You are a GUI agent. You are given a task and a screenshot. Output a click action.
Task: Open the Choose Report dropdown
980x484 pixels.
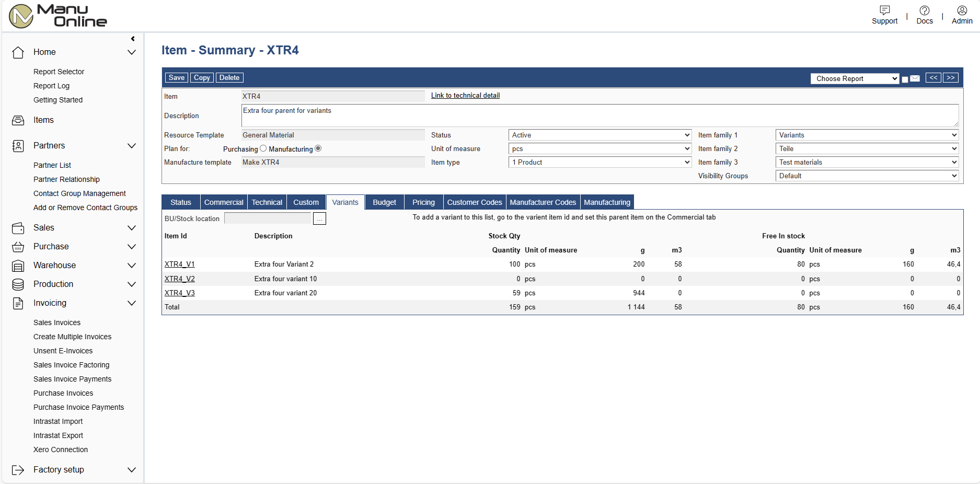click(x=854, y=78)
